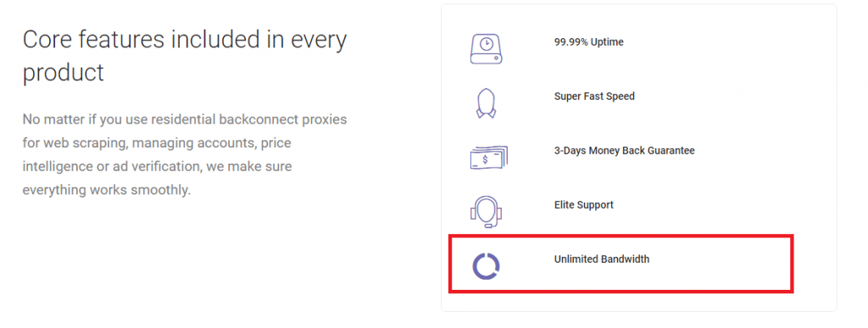868x328 pixels.
Task: Click the disk clock uptime icon
Action: coord(486,48)
